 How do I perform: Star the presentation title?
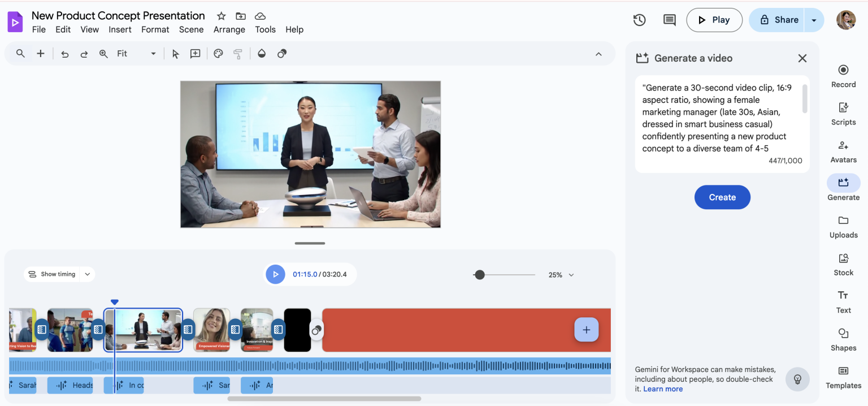[222, 16]
